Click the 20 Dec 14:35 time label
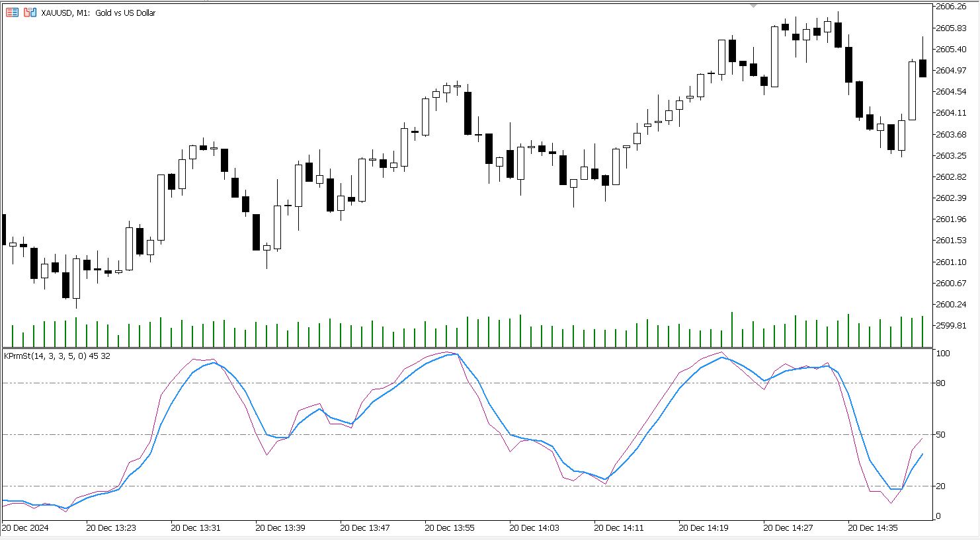 [872, 528]
